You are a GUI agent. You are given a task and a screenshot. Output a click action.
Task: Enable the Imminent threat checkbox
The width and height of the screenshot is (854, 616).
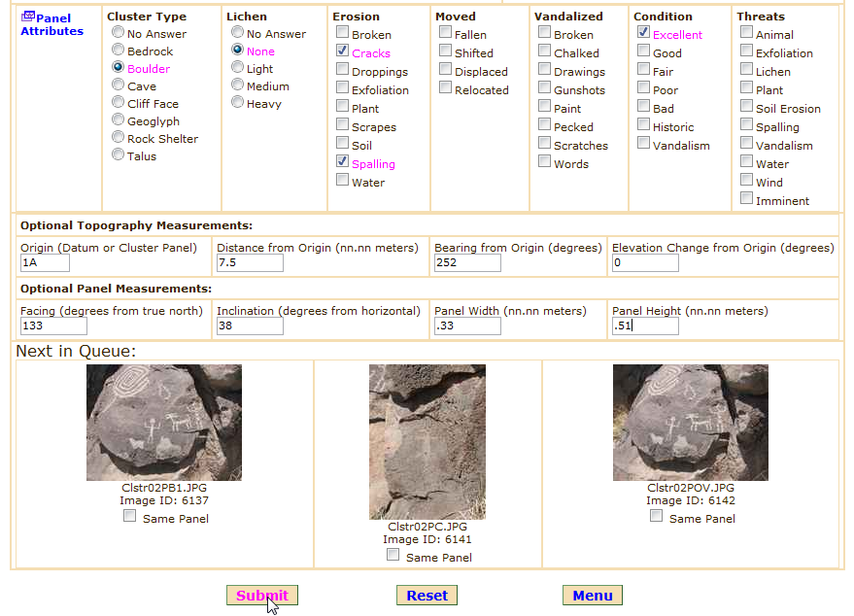[x=746, y=198]
